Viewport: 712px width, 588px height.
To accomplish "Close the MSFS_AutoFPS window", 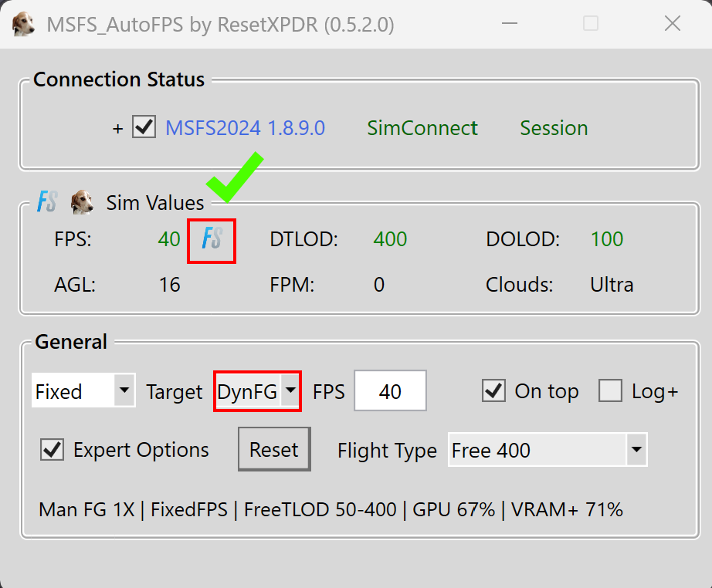I will [x=673, y=24].
